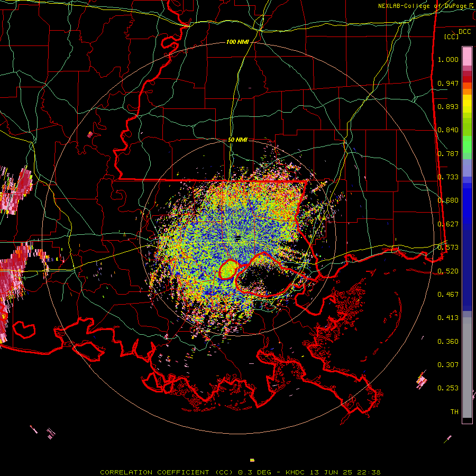Click the 100 NMI range ring label

(x=237, y=42)
